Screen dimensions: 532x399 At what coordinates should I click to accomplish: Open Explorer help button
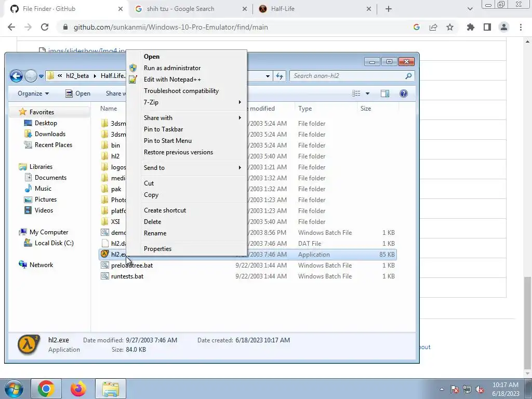(x=403, y=94)
